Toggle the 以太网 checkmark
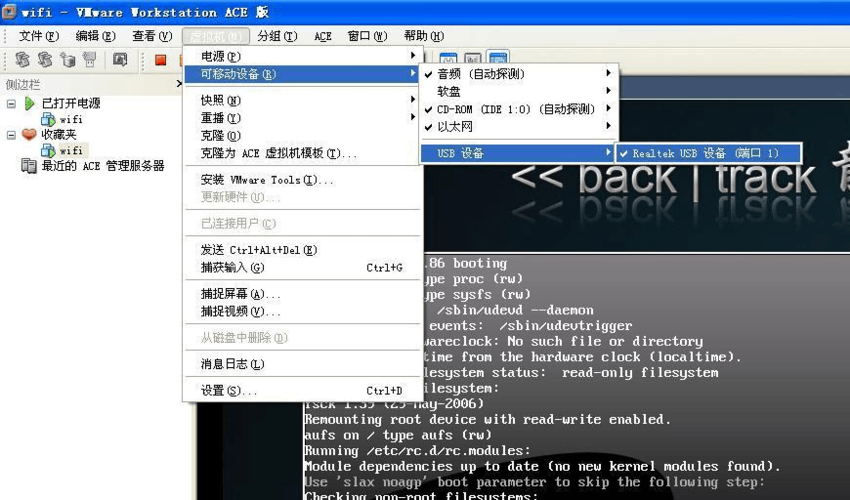 coord(429,127)
